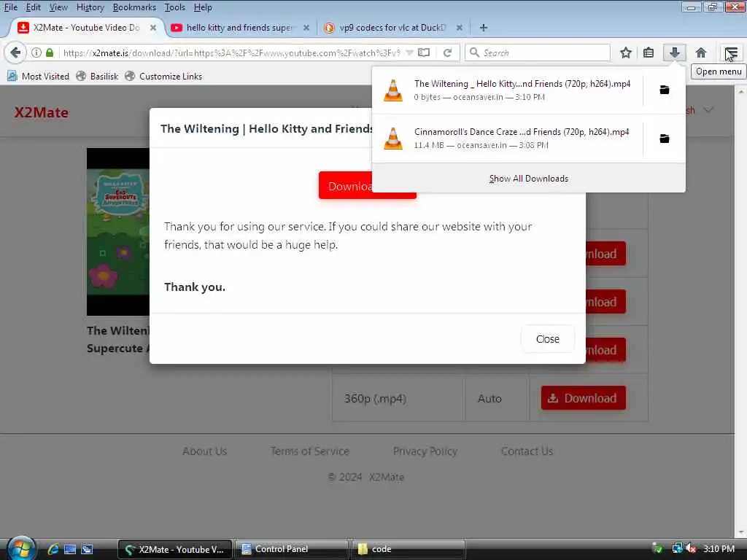Image resolution: width=747 pixels, height=560 pixels.
Task: Click VLC cone icon of Cinnamoroll's Dance Craze file
Action: (x=393, y=138)
